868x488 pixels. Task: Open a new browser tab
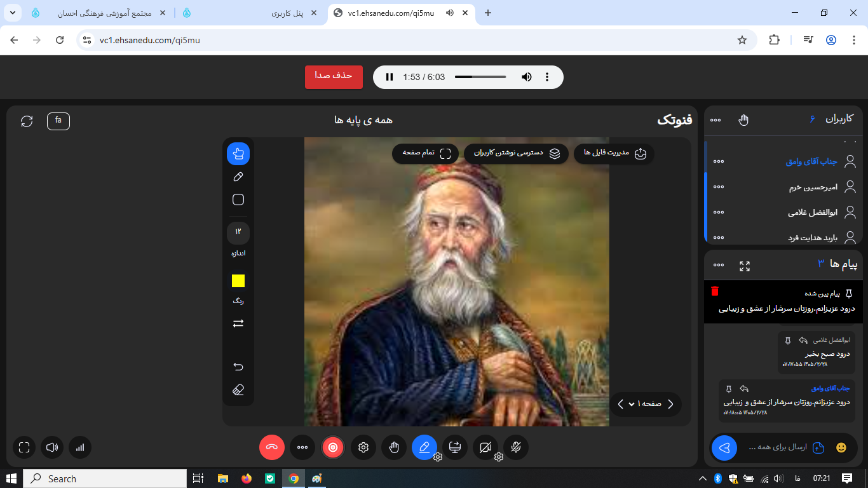click(x=488, y=13)
